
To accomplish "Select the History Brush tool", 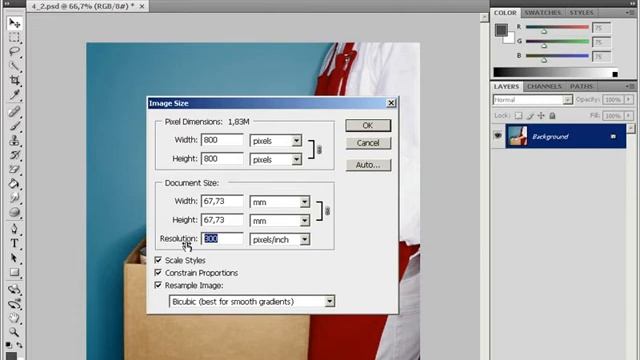I will coord(14,155).
